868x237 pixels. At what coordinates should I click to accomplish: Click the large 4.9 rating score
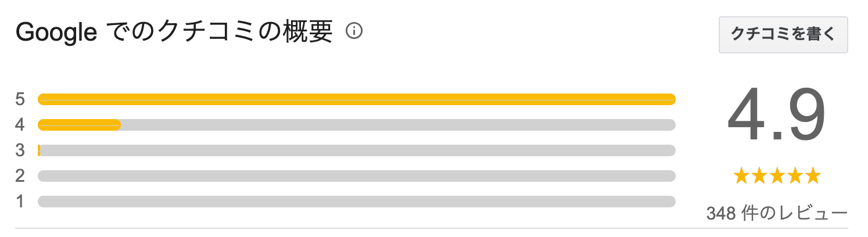coord(777,116)
